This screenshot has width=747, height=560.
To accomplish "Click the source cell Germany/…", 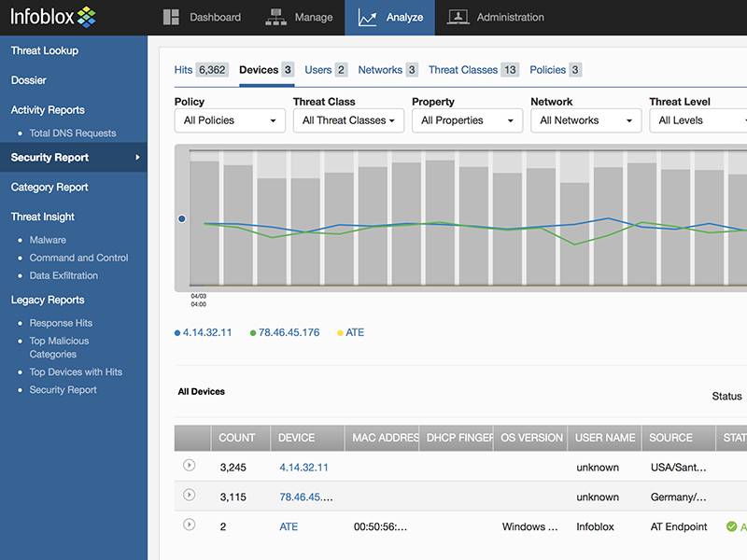I will coord(679,497).
